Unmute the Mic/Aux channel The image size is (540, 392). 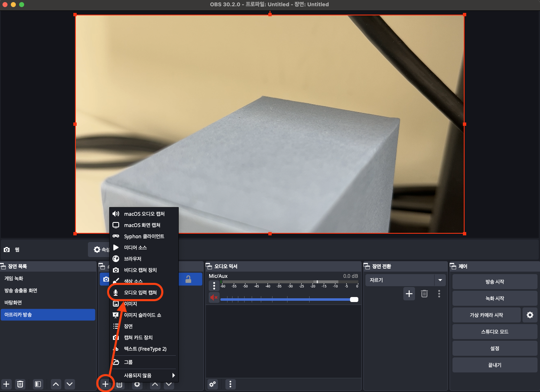214,297
